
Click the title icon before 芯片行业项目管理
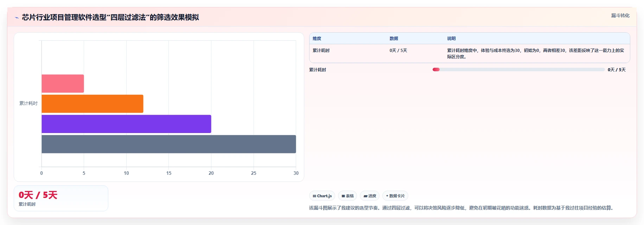coord(17,18)
